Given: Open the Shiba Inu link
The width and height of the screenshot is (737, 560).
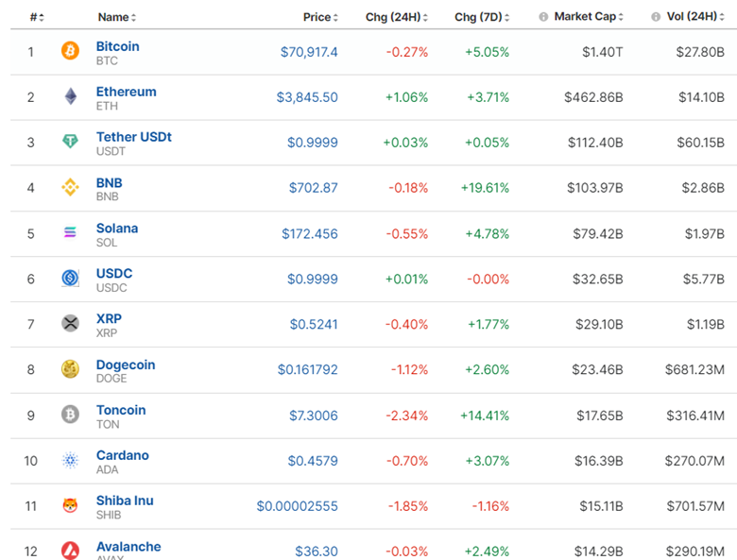Looking at the screenshot, I should (125, 501).
